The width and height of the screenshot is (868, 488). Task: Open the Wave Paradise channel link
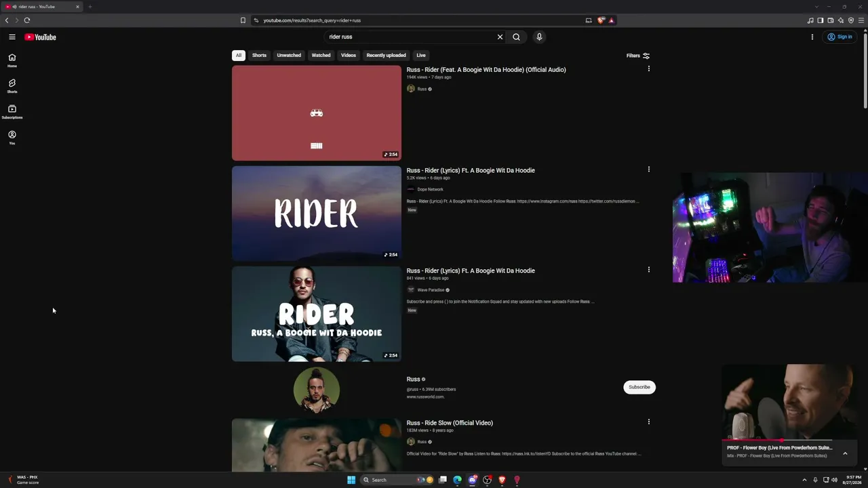pos(431,290)
